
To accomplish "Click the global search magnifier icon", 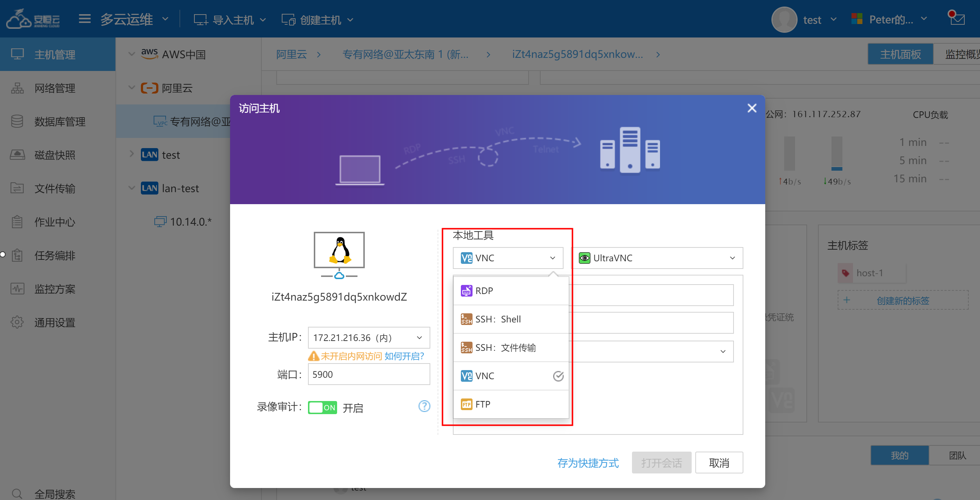I will point(17,493).
